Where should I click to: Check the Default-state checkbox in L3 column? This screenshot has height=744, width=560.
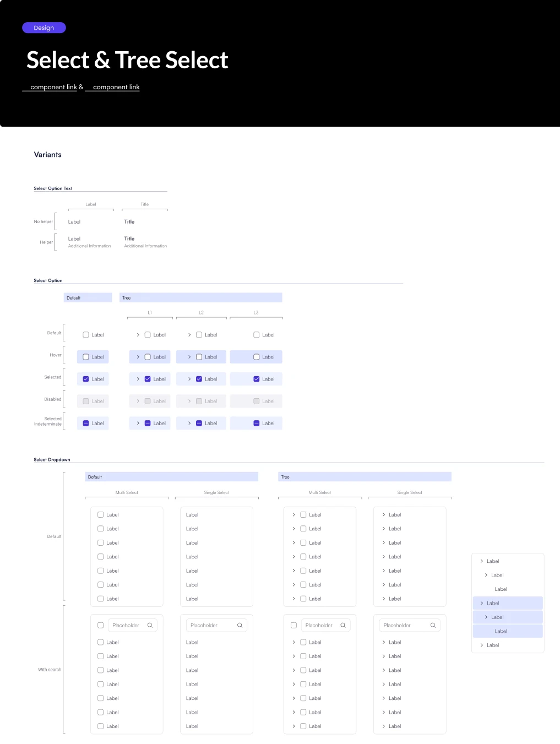click(257, 335)
